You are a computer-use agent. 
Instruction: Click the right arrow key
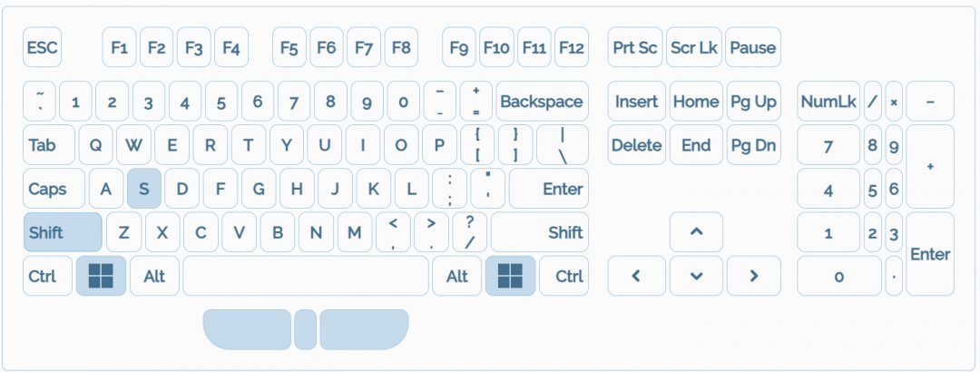tap(754, 276)
